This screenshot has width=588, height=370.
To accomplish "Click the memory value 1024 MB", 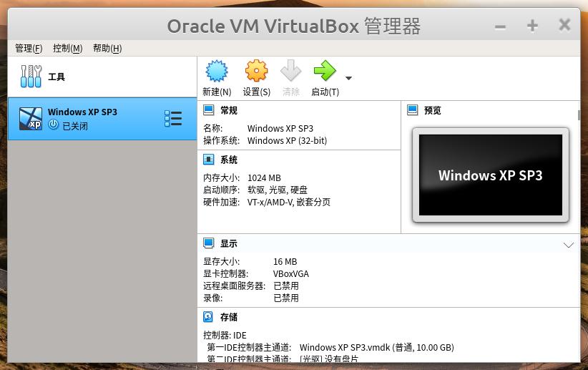I will [x=264, y=178].
